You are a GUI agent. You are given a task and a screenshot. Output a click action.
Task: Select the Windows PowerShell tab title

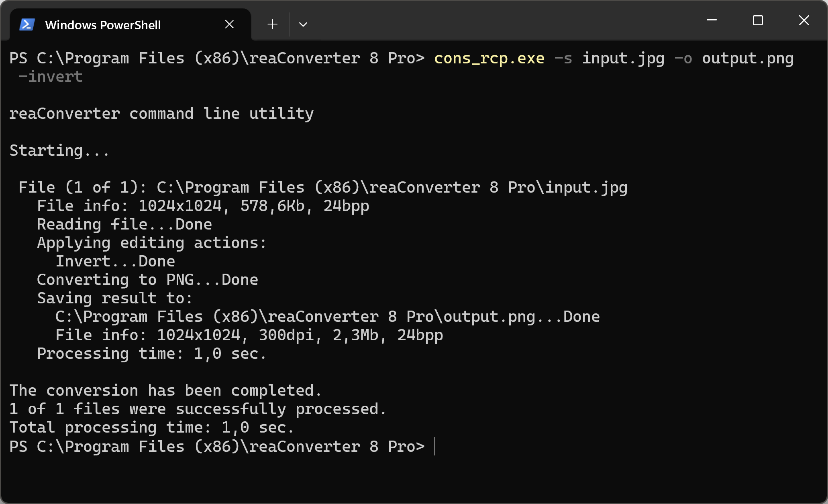tap(103, 25)
